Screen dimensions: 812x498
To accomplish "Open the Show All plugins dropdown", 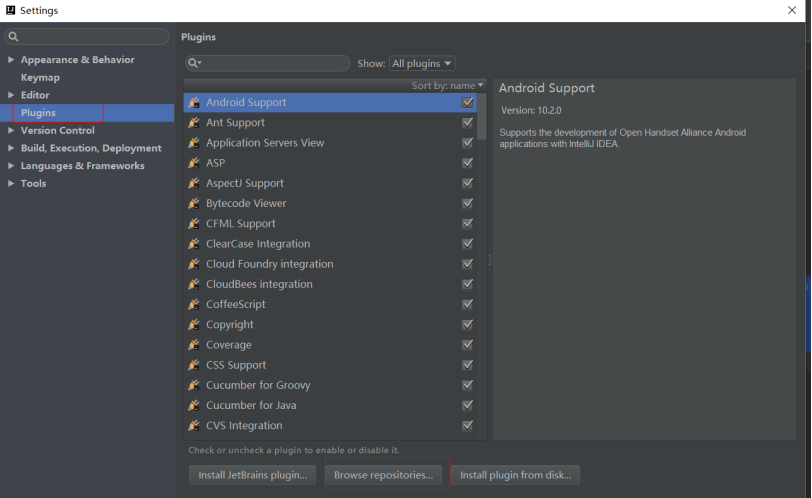I will coord(422,63).
